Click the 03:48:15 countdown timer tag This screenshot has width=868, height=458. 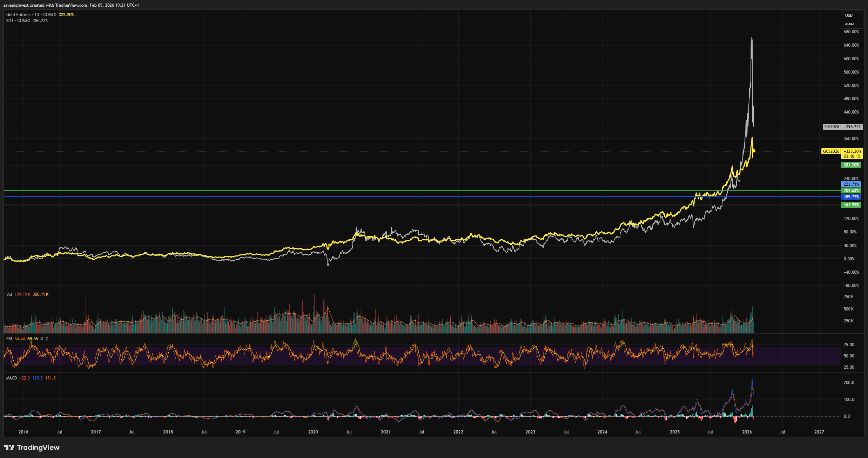click(x=852, y=156)
